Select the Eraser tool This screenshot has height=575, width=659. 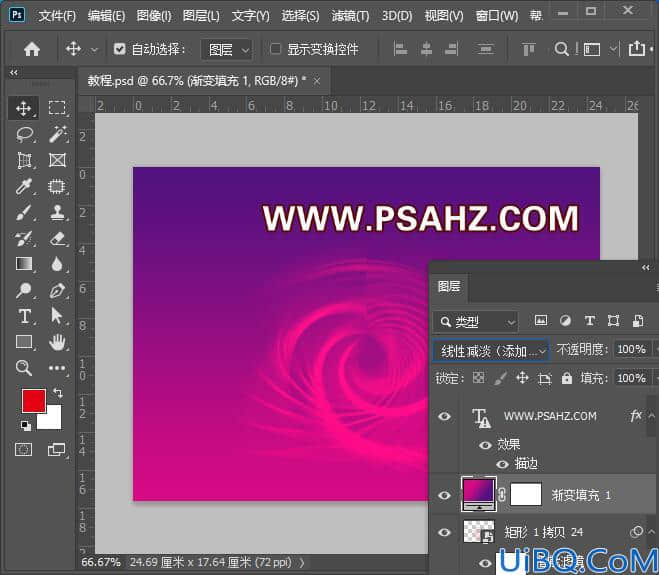(57, 238)
